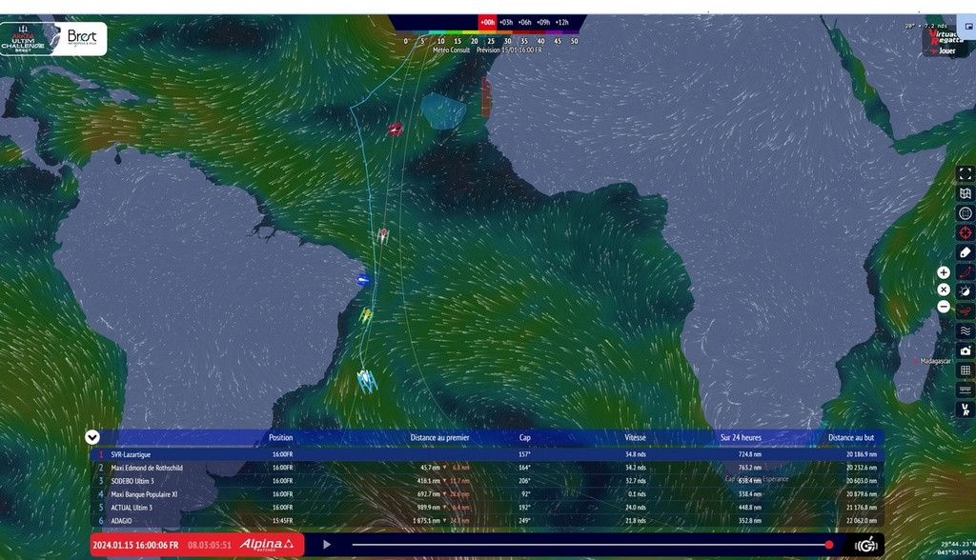976x560 pixels.
Task: Open picture-in-picture icon at top right
Action: 968,27
